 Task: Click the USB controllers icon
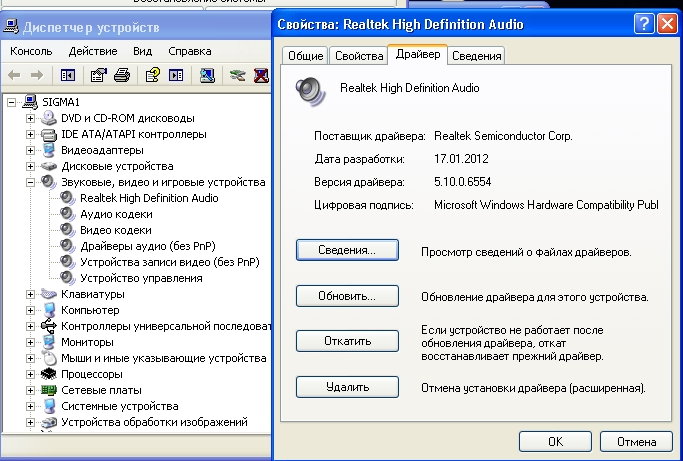49,326
